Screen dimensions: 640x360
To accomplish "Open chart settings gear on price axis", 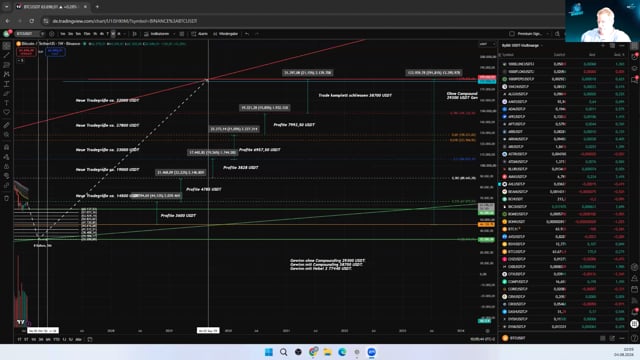I will [x=487, y=331].
